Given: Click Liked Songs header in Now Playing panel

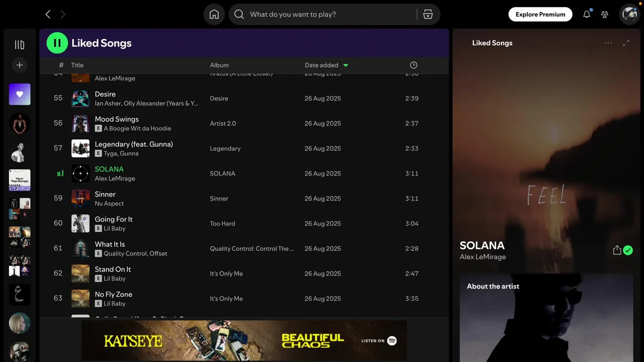Looking at the screenshot, I should click(492, 43).
